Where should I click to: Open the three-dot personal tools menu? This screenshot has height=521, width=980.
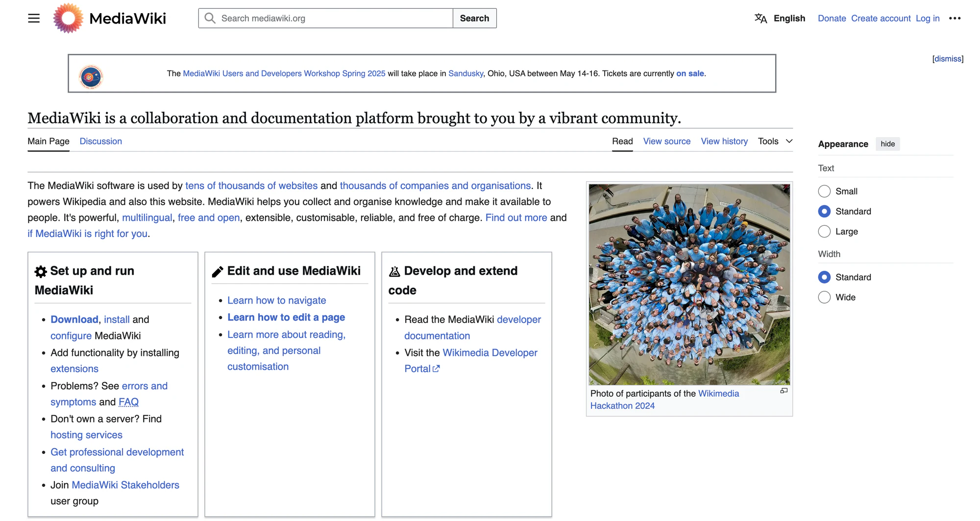[x=955, y=19]
